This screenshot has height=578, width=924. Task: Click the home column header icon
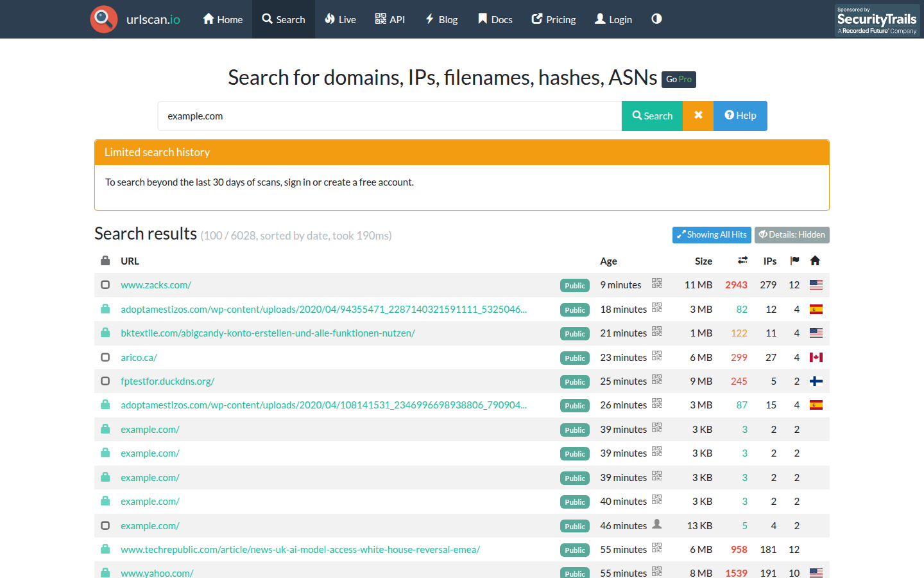point(815,261)
